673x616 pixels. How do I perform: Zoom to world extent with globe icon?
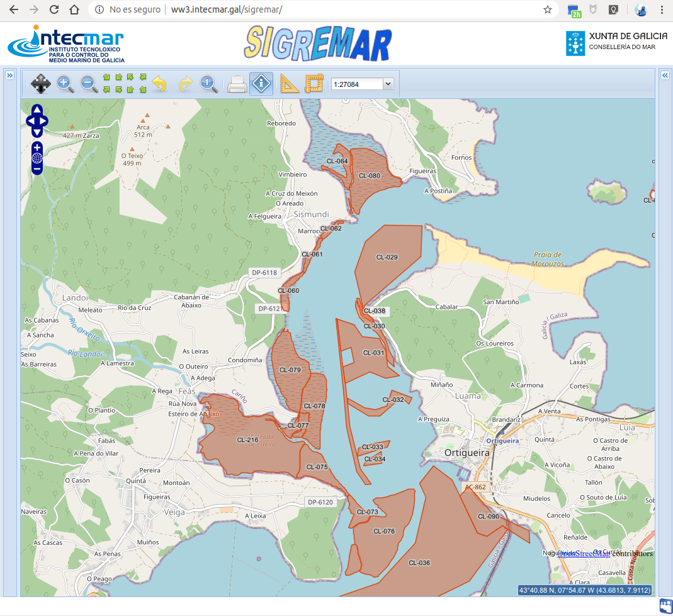tap(37, 158)
